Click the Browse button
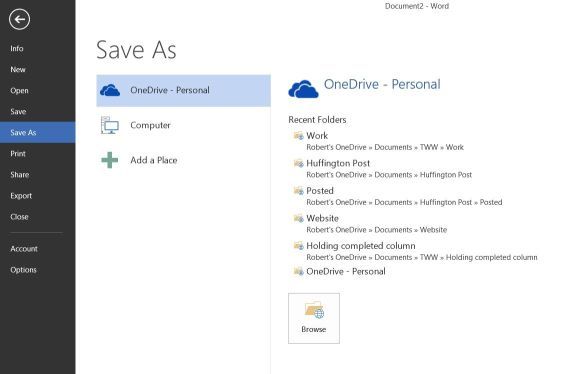Image resolution: width=566 pixels, height=374 pixels. pyautogui.click(x=314, y=318)
